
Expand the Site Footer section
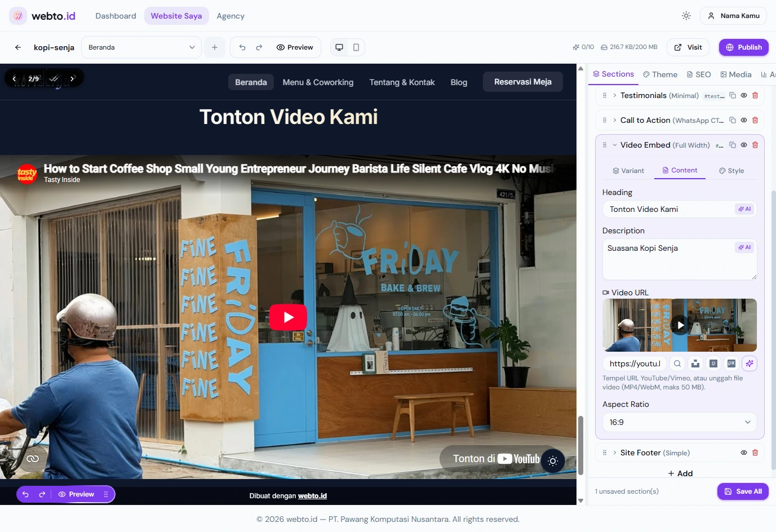615,453
